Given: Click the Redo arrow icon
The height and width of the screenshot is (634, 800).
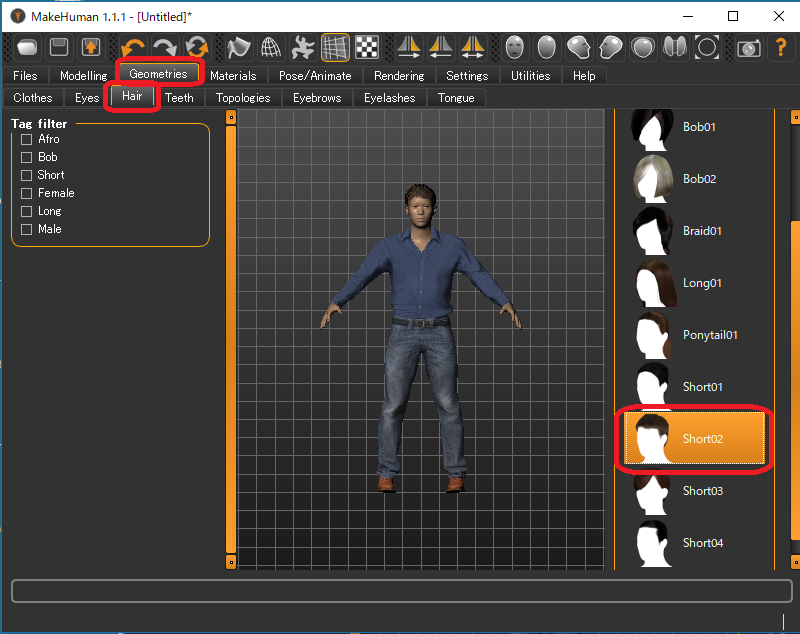Looking at the screenshot, I should (165, 47).
